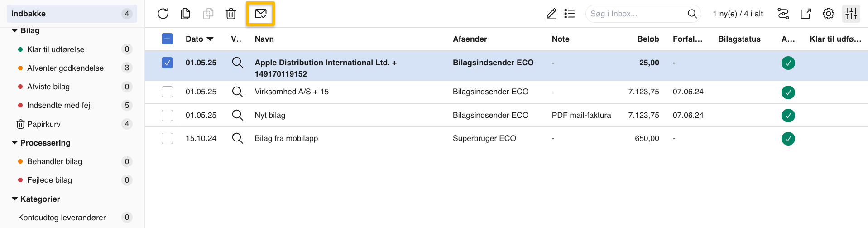868x228 pixels.
Task: Click the trash delete icon in toolbar
Action: click(x=231, y=14)
